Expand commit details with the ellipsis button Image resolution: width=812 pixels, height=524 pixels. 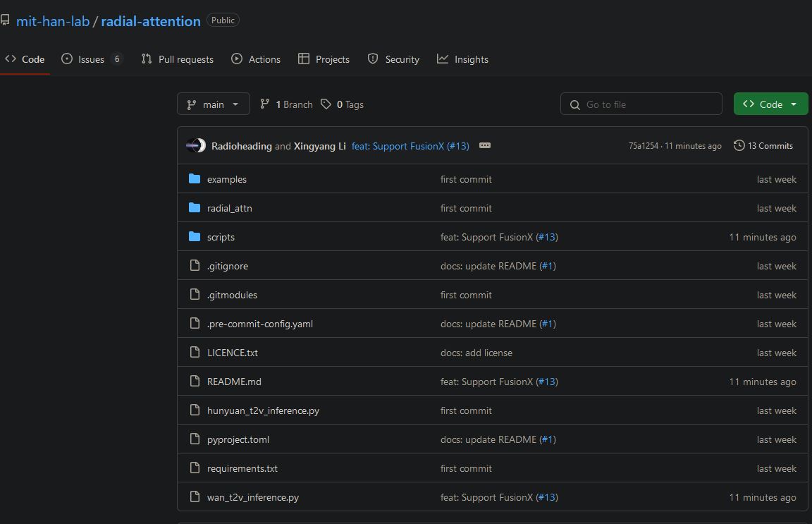click(485, 146)
